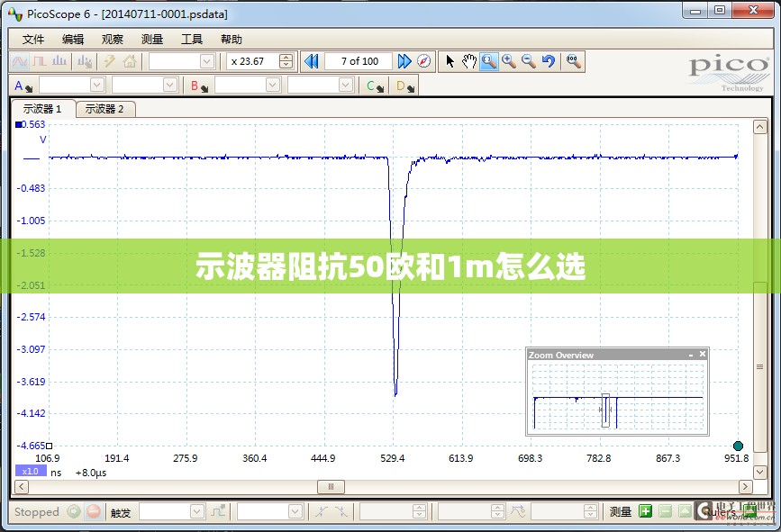Adjust zoom factor x 23.67 spinner
The height and width of the screenshot is (532, 781).
tap(286, 61)
